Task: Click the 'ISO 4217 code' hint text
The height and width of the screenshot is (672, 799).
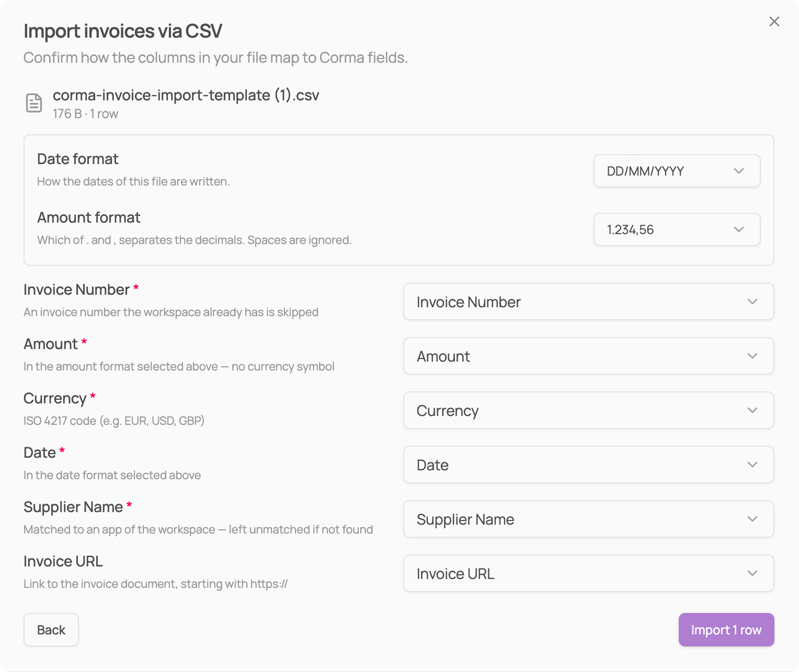Action: coord(114,421)
